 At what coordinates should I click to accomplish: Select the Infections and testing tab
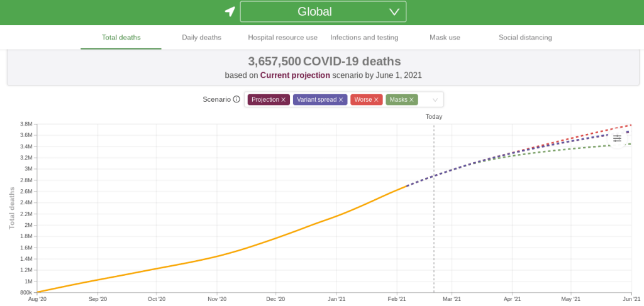364,38
